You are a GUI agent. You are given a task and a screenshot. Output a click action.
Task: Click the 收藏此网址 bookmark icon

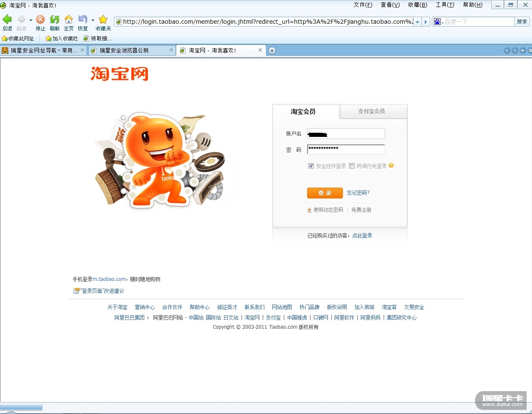click(x=5, y=39)
